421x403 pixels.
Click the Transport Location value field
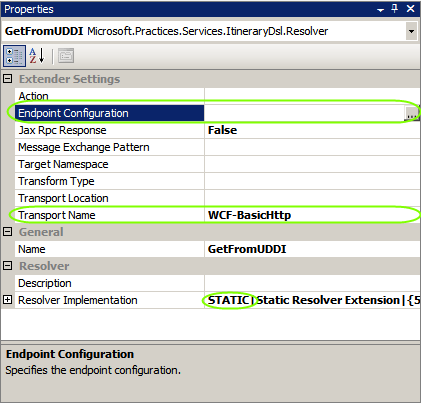tap(312, 198)
